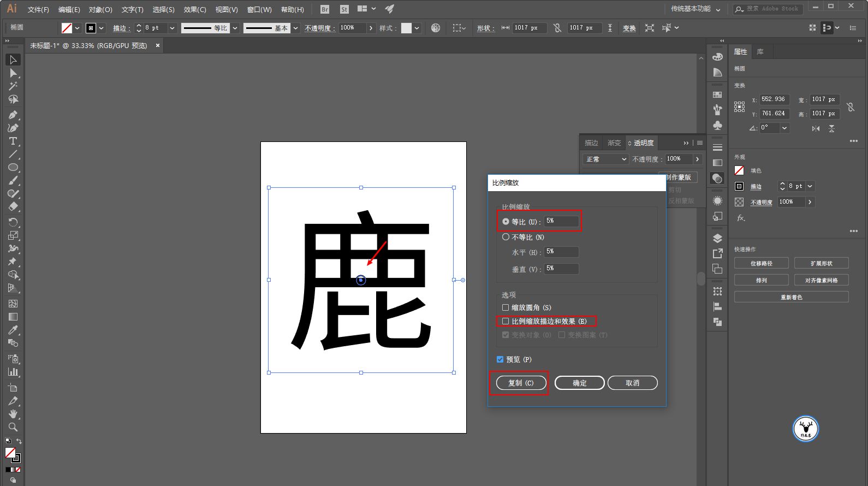
Task: Open the 窗口(W) menu
Action: (x=259, y=9)
